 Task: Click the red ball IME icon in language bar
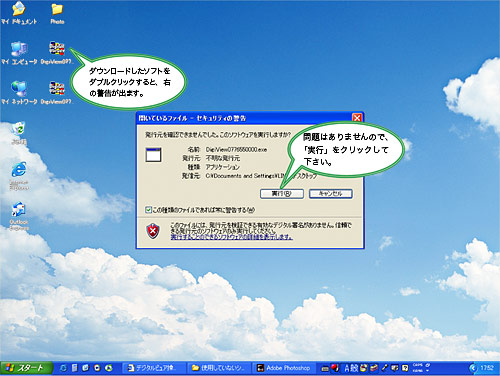click(335, 368)
